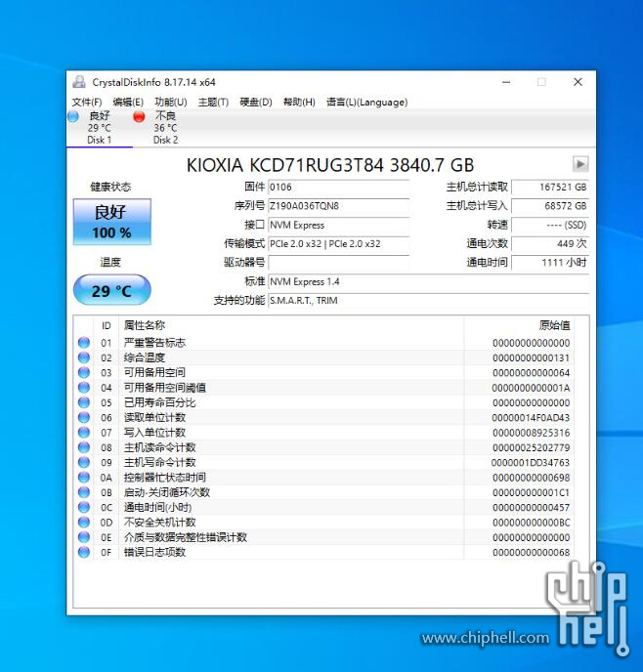Select the 严重警告标志 attribute name

point(154,343)
